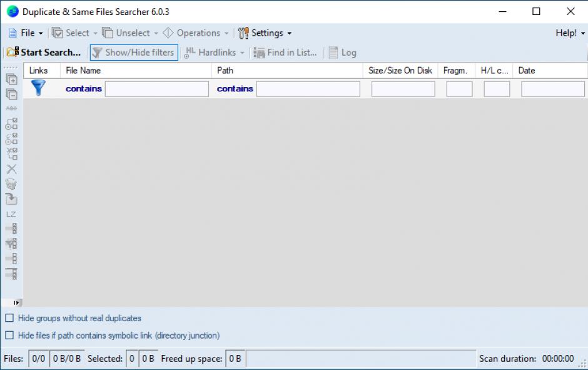Open the File menu
This screenshot has height=370, width=588.
26,33
